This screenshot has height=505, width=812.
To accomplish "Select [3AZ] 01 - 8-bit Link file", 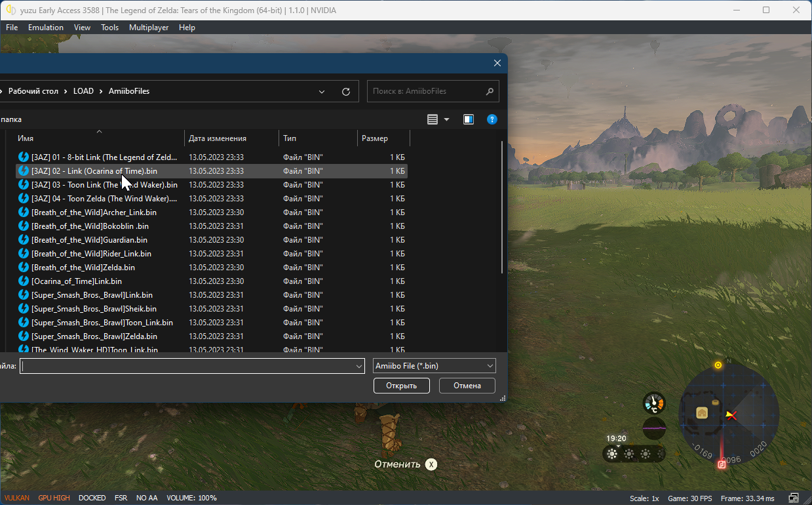I will [x=212, y=157].
